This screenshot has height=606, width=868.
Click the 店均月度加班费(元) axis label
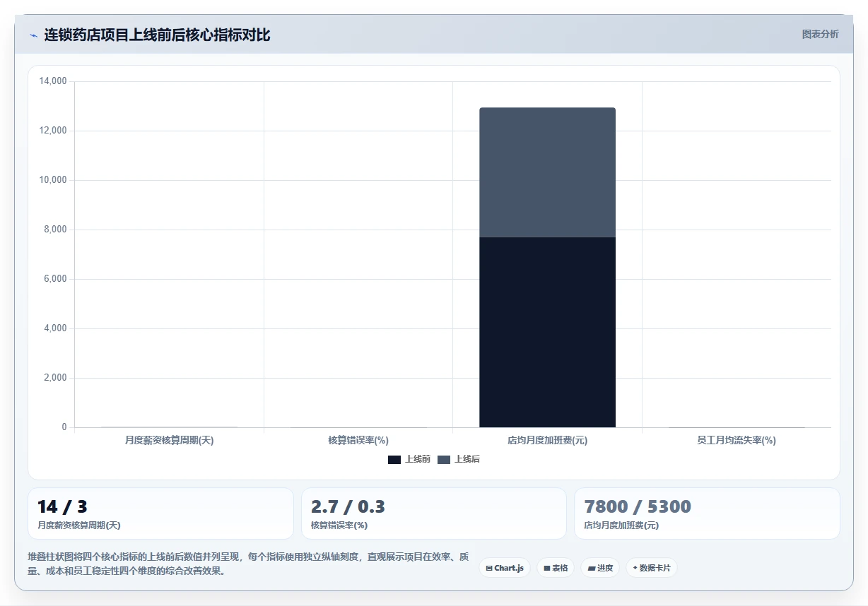547,440
